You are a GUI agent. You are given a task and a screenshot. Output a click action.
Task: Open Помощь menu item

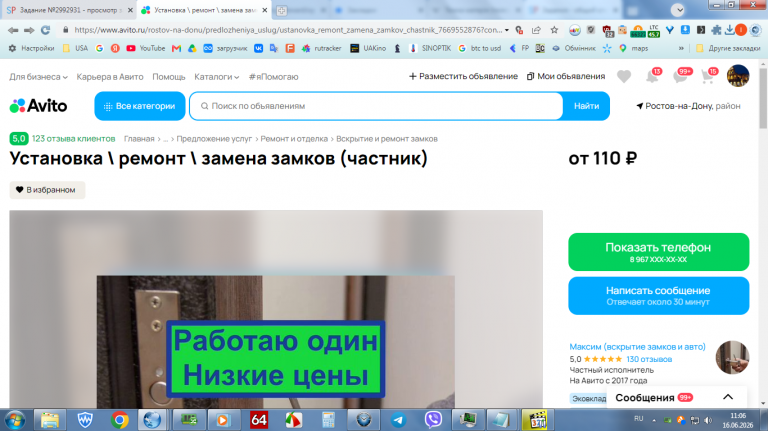tap(168, 77)
